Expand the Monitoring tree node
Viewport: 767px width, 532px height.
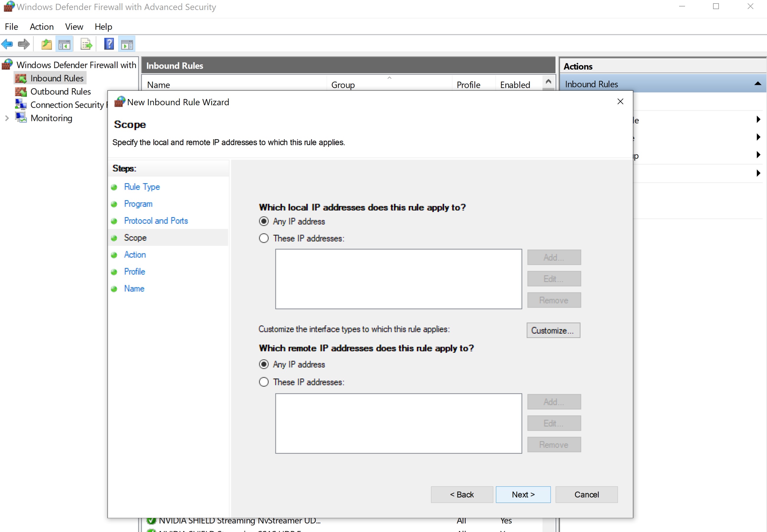tap(7, 118)
